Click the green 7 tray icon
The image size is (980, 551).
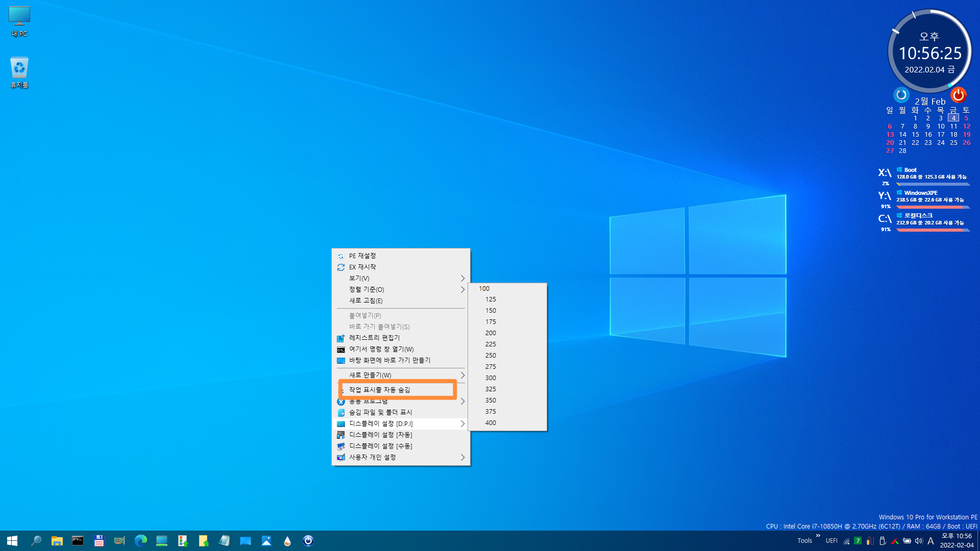[x=857, y=541]
